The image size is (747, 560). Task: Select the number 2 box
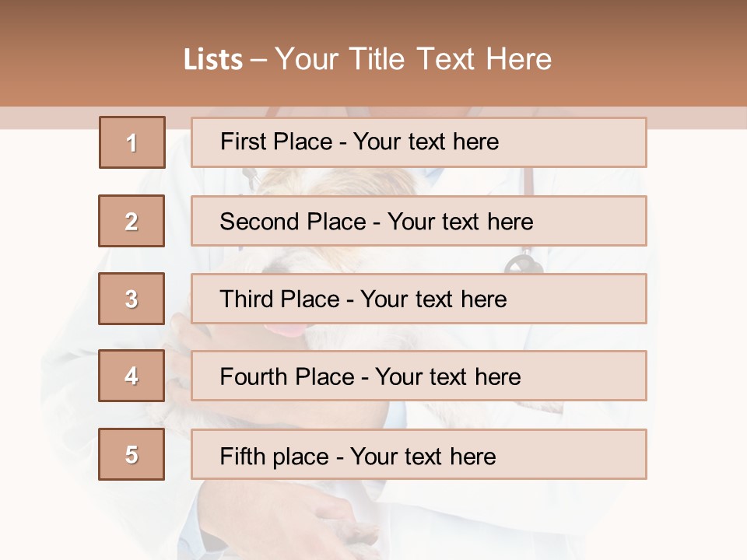tap(132, 221)
